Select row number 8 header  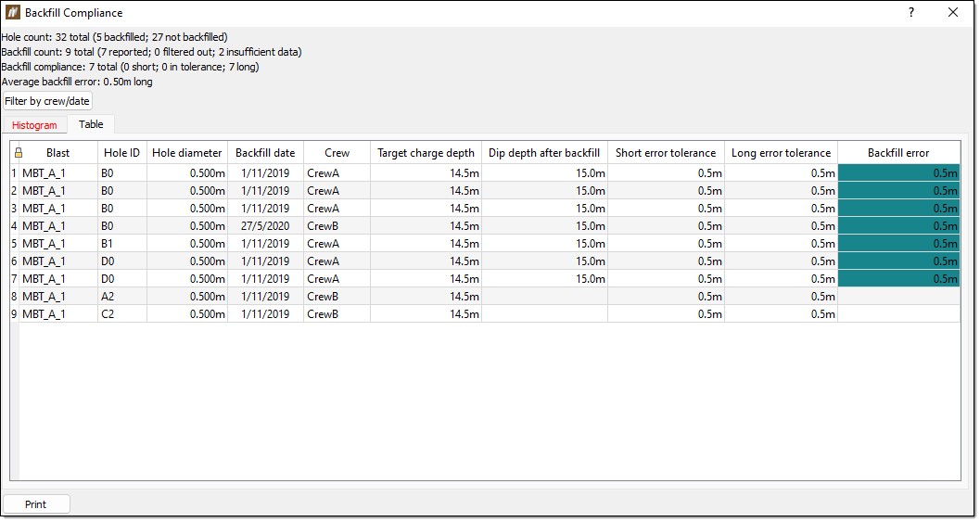(x=15, y=297)
